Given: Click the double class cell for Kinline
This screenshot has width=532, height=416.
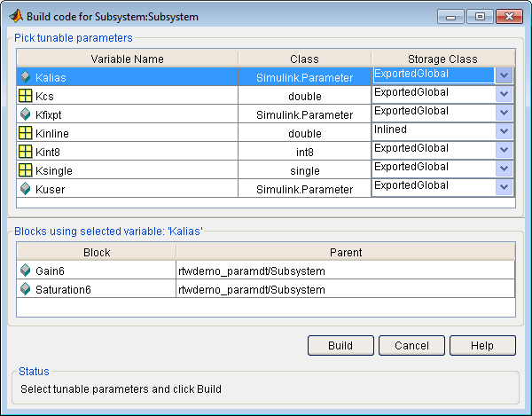Looking at the screenshot, I should tap(305, 134).
